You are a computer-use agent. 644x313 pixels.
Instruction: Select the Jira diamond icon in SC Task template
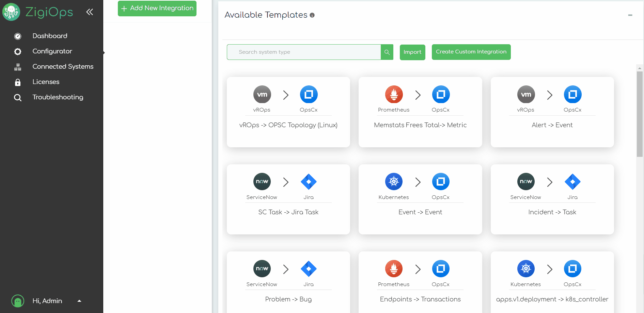(x=308, y=181)
